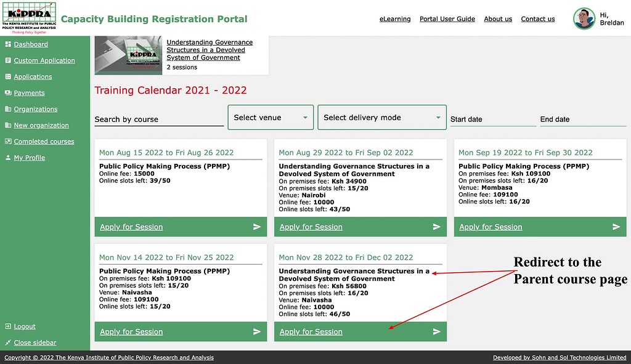This screenshot has height=364, width=631.
Task: Open the Portal User Guide menu item
Action: (447, 19)
